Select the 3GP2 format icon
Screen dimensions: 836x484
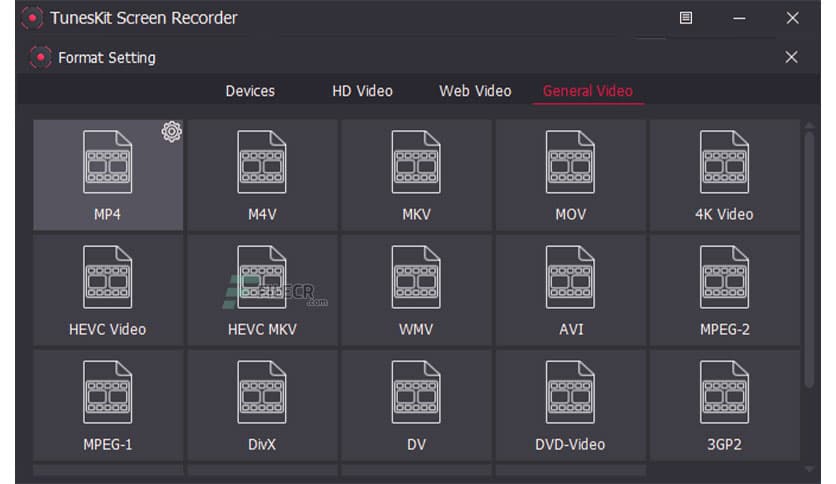724,392
